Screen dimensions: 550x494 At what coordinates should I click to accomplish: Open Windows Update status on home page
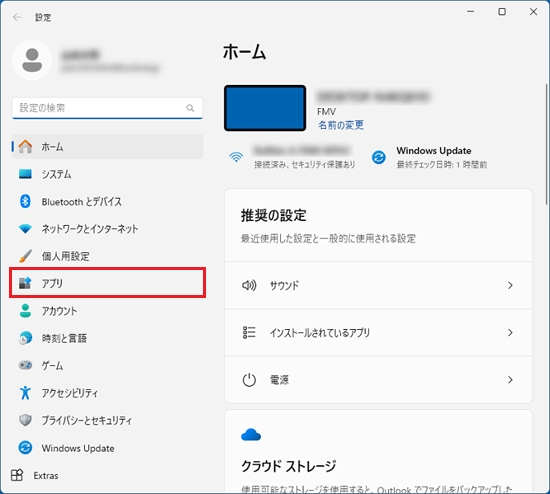pyautogui.click(x=430, y=157)
